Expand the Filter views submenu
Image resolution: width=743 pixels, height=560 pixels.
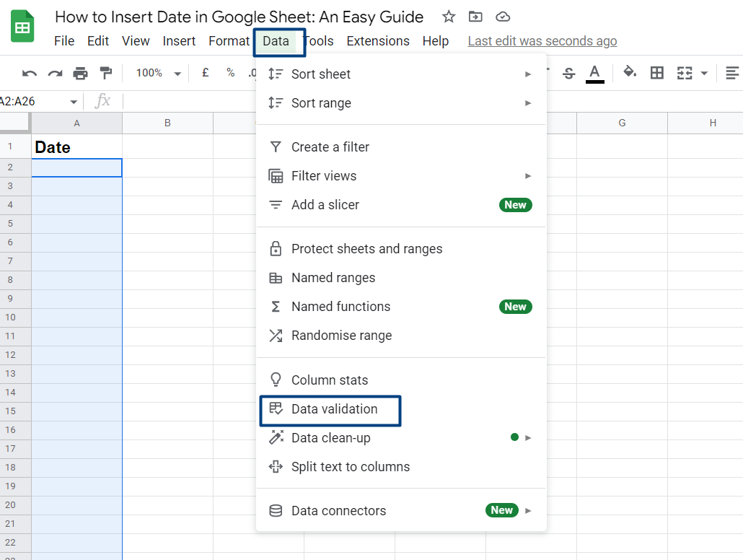point(401,176)
